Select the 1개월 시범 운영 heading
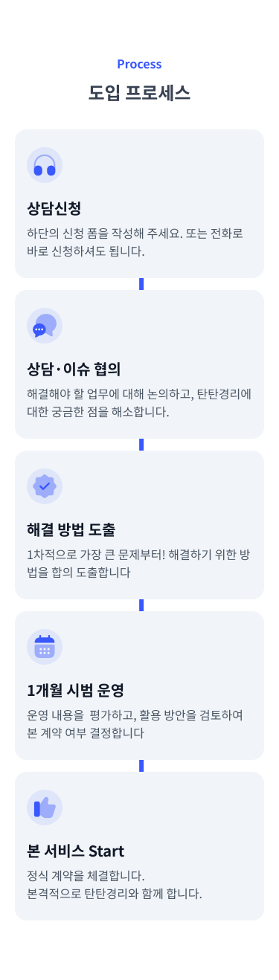279x980 pixels. tap(74, 690)
